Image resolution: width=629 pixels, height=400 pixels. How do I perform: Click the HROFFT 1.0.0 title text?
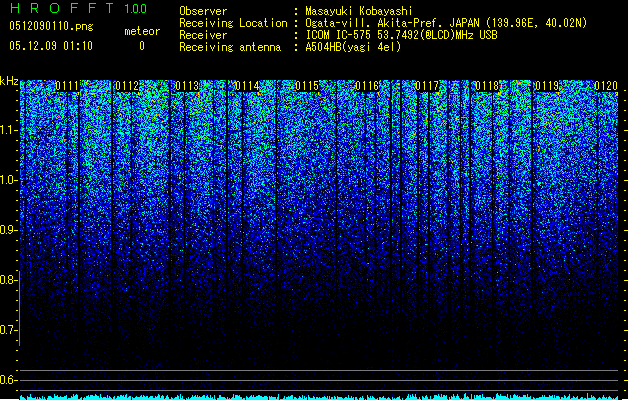pyautogui.click(x=78, y=8)
